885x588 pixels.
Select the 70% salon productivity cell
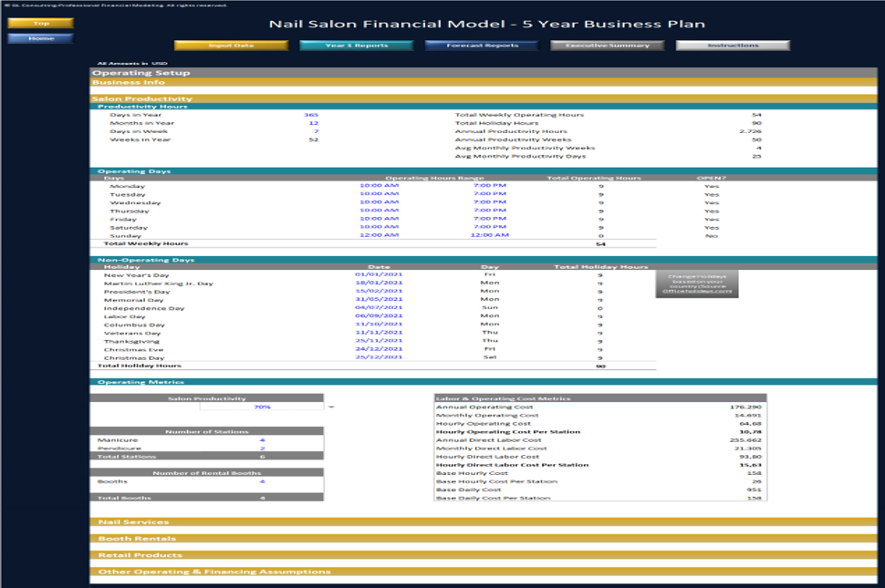tap(262, 407)
